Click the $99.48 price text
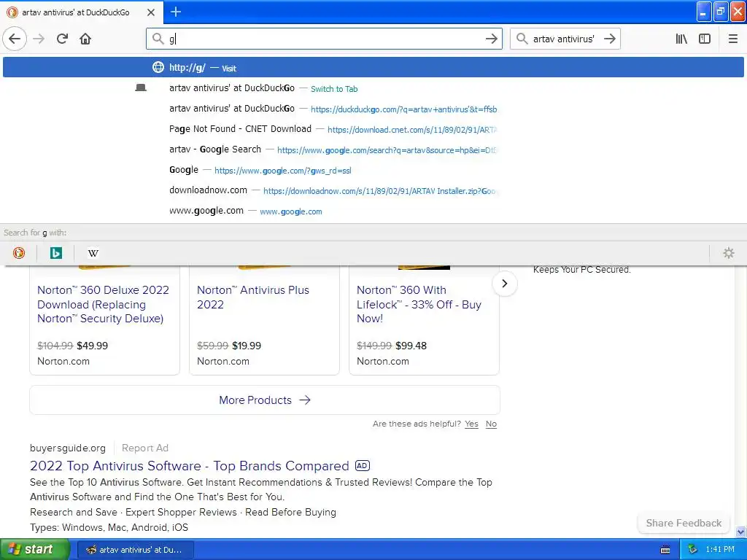 (411, 346)
